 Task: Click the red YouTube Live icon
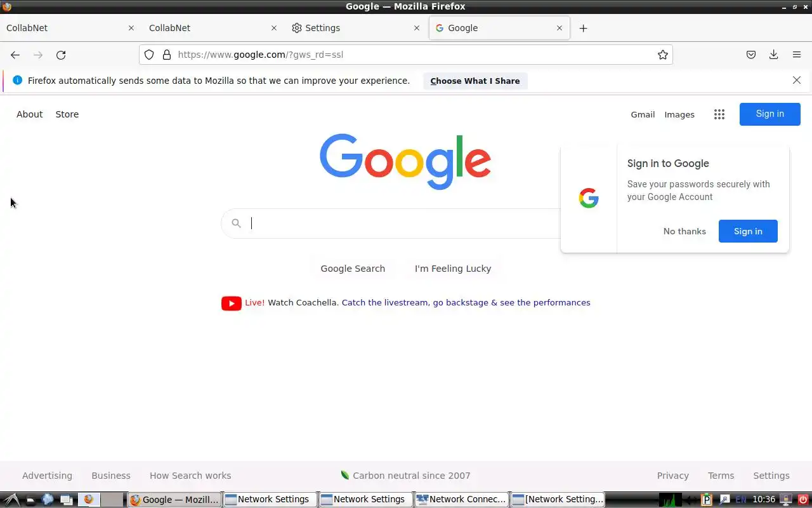pos(232,303)
